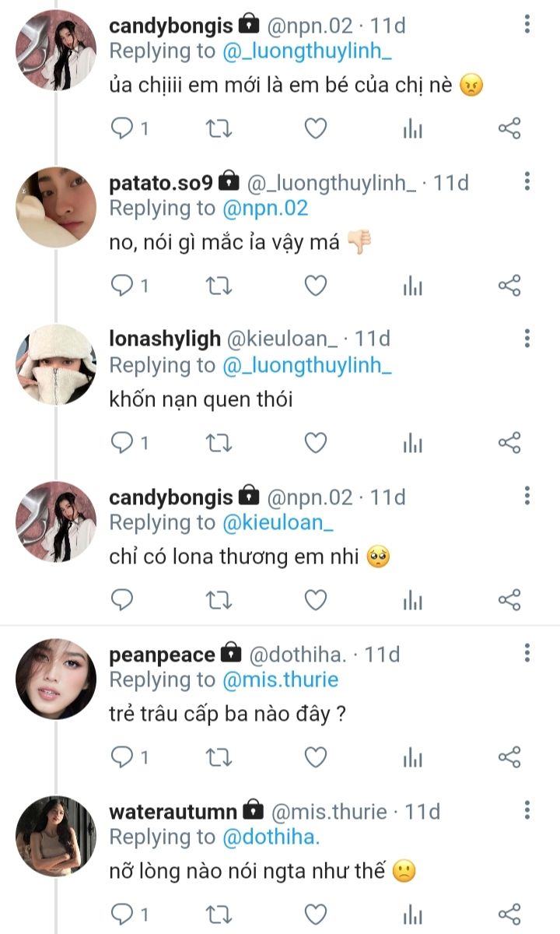Like lonashyligh's tweet

click(315, 443)
